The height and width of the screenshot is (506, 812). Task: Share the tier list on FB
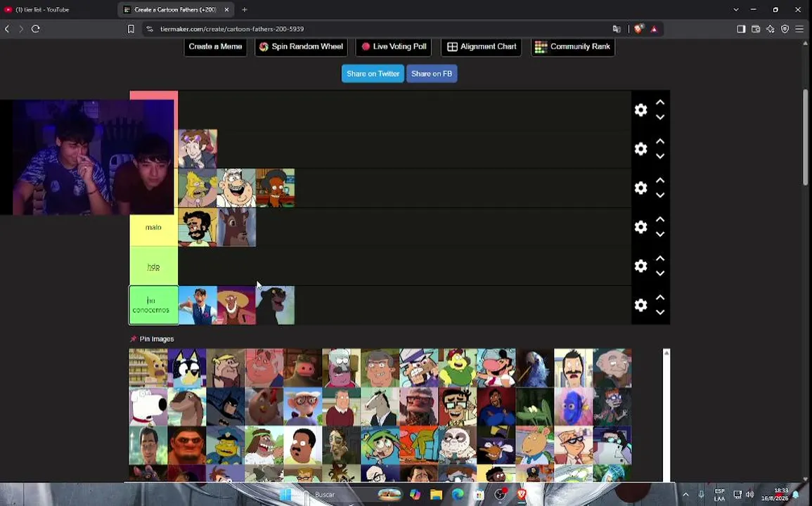tap(432, 74)
